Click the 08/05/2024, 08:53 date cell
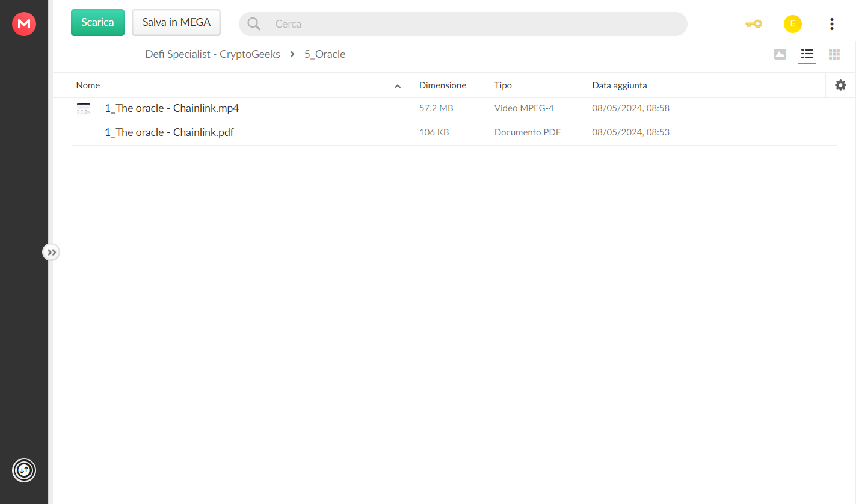 point(630,132)
